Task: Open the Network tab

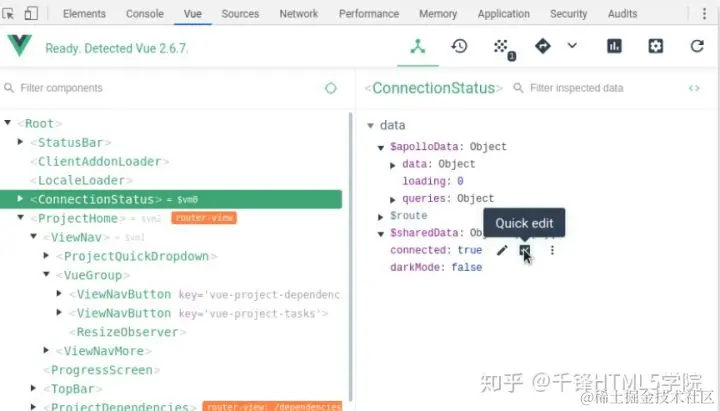Action: tap(298, 14)
